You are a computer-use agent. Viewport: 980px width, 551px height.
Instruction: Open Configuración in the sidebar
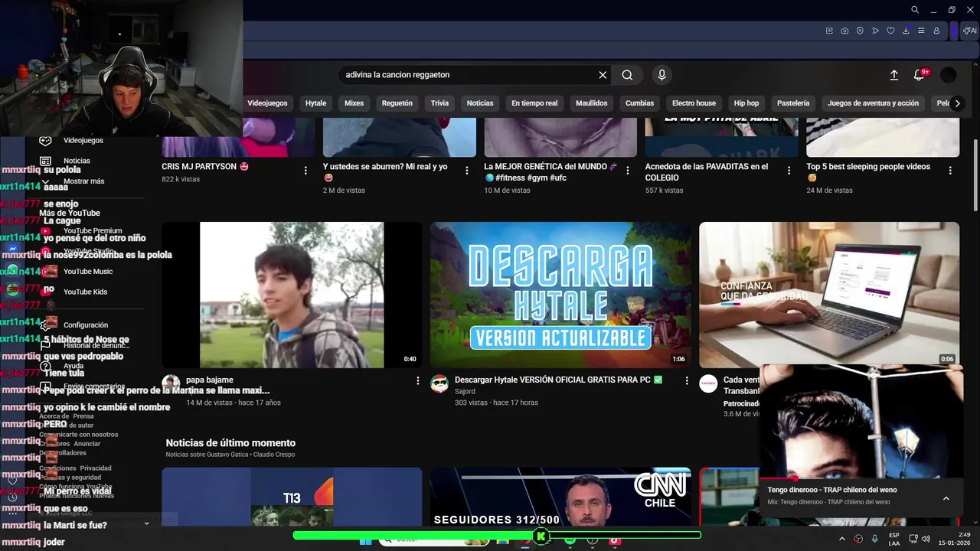(x=86, y=325)
